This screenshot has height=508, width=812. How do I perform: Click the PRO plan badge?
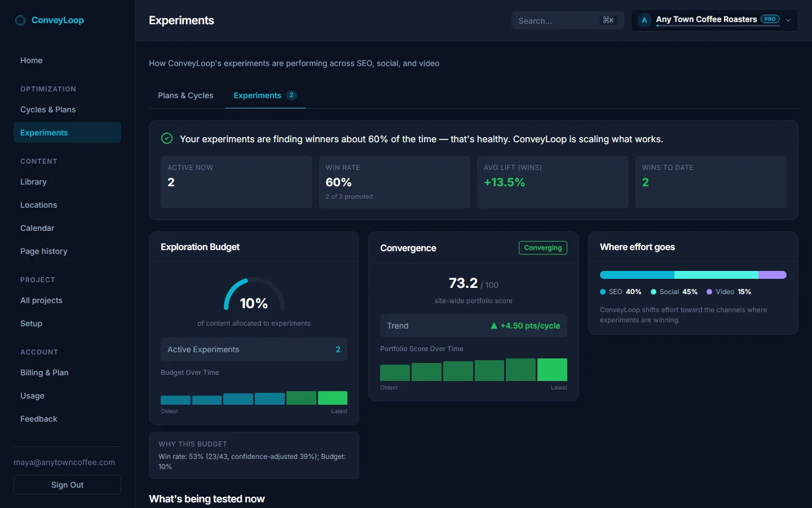770,19
